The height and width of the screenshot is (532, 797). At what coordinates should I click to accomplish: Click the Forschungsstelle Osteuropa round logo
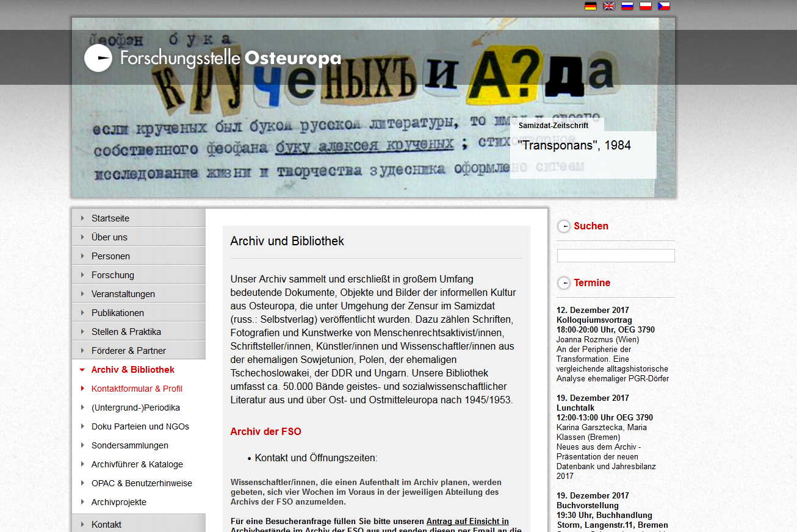point(98,58)
